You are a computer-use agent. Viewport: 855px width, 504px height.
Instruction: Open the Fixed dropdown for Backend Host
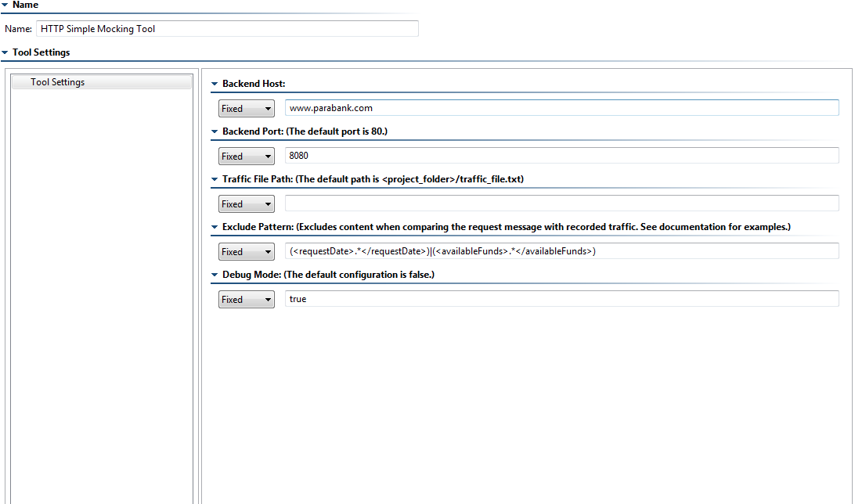[247, 109]
